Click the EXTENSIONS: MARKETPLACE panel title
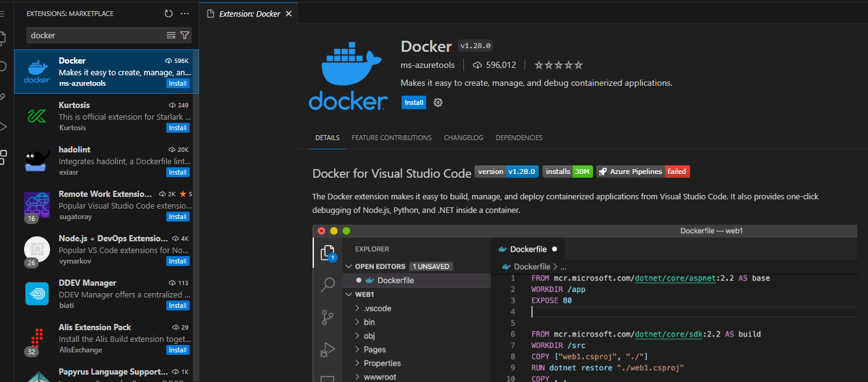Image resolution: width=868 pixels, height=382 pixels. [x=70, y=14]
